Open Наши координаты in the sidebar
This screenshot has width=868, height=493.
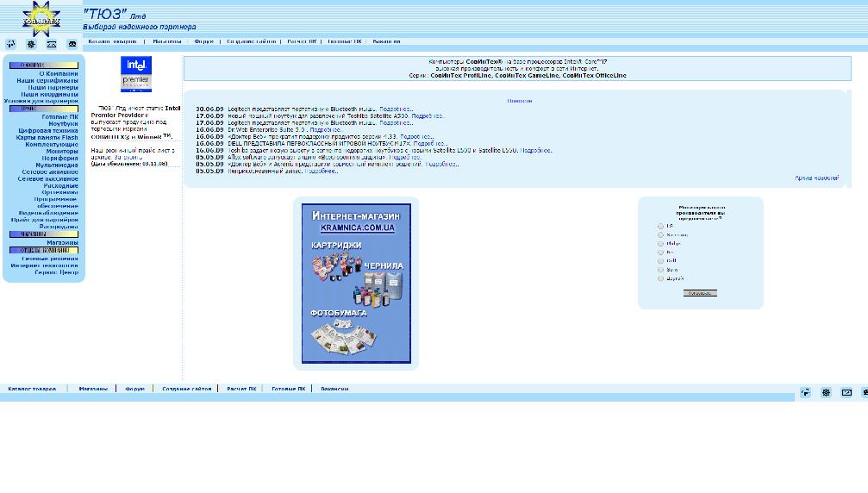[x=49, y=95]
